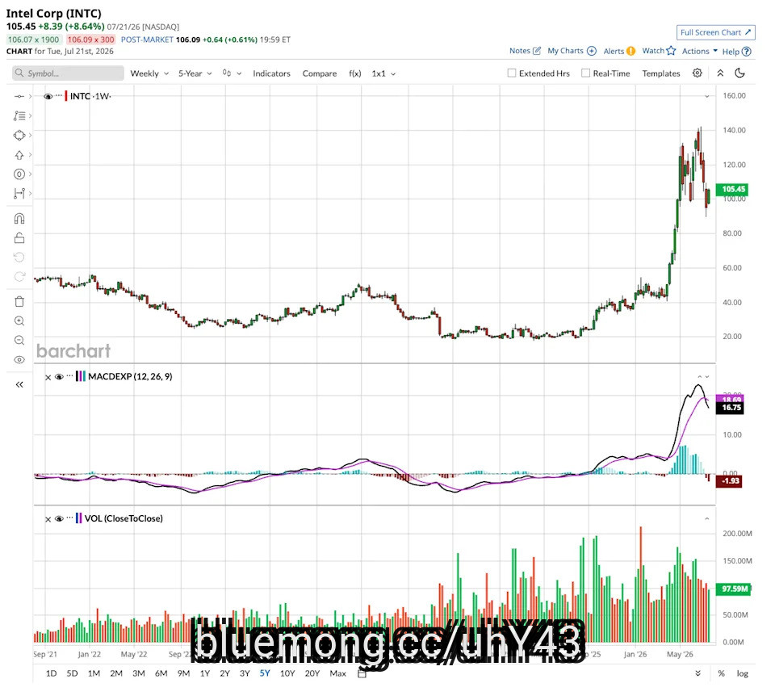Open Compare menu
This screenshot has height=700, width=775.
pos(320,73)
